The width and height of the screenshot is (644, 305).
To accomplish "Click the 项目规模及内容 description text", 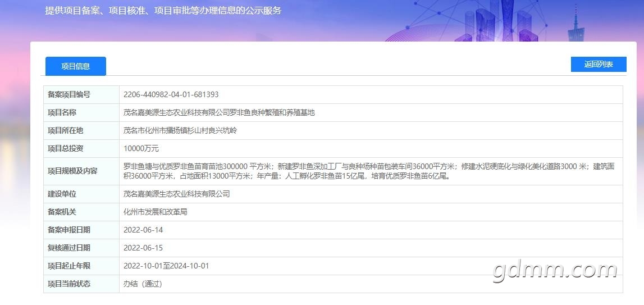I will click(369, 171).
